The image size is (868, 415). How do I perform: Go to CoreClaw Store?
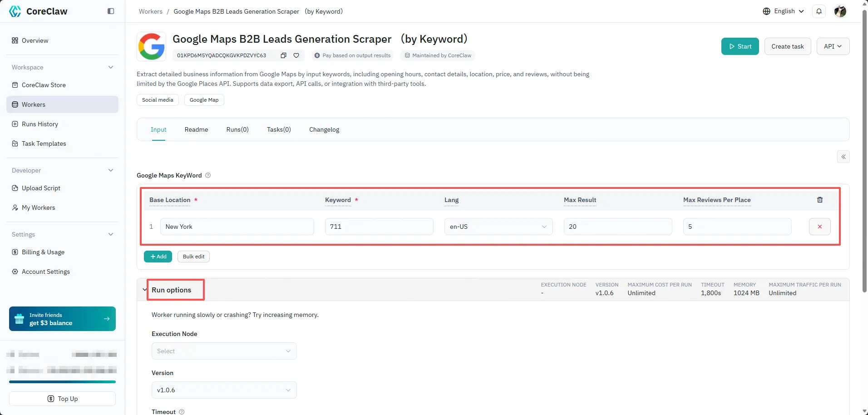[62, 85]
